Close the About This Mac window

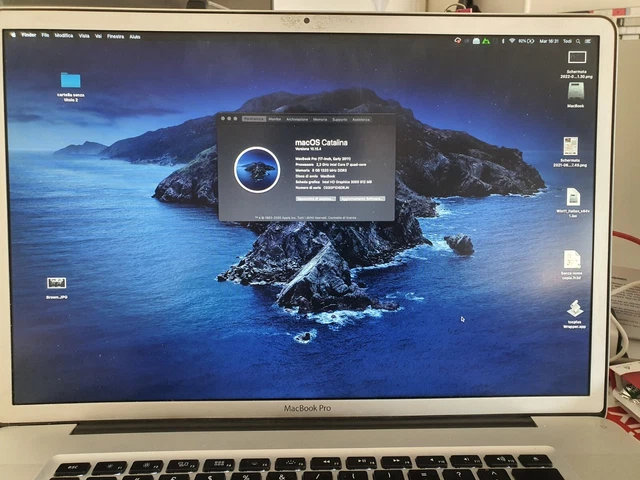point(223,118)
